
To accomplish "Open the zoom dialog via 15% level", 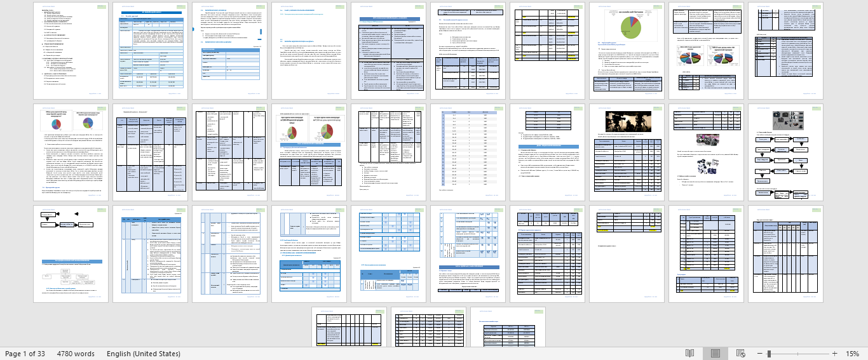I will [851, 353].
